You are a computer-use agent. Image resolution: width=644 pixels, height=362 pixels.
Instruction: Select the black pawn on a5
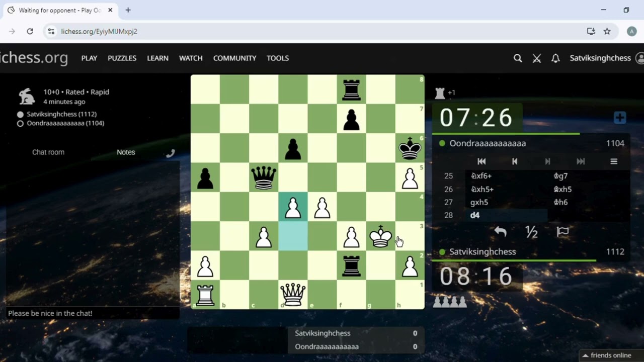click(205, 178)
